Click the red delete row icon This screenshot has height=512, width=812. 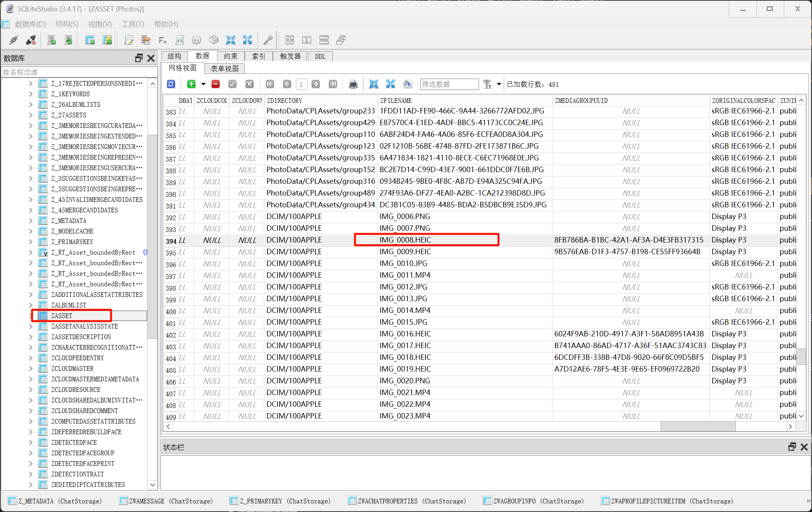(x=215, y=84)
